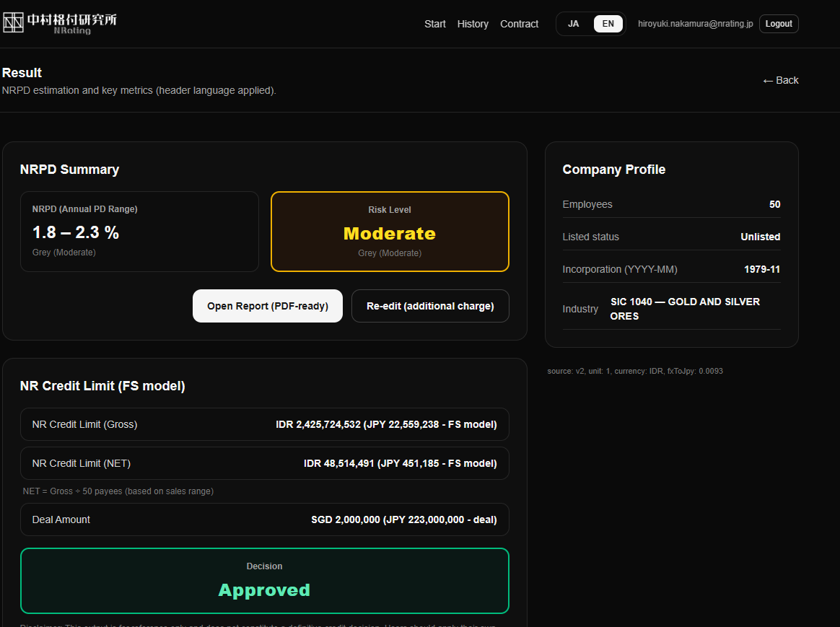Click the Moderate Risk Level card
Screen dimensions: 840x627
pyautogui.click(x=390, y=231)
